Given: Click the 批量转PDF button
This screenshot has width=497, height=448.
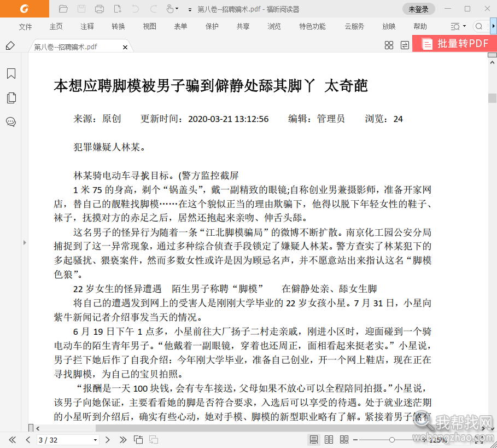Looking at the screenshot, I should [x=454, y=43].
